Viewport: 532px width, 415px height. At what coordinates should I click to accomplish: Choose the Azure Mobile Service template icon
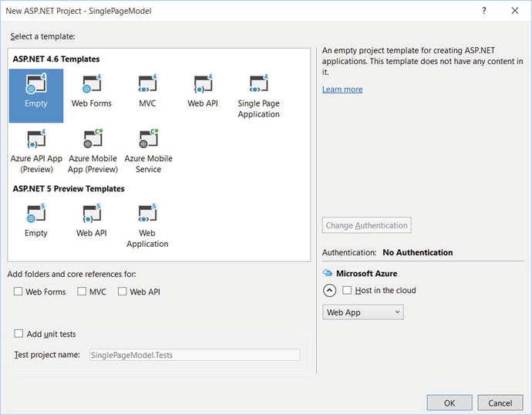pyautogui.click(x=148, y=139)
